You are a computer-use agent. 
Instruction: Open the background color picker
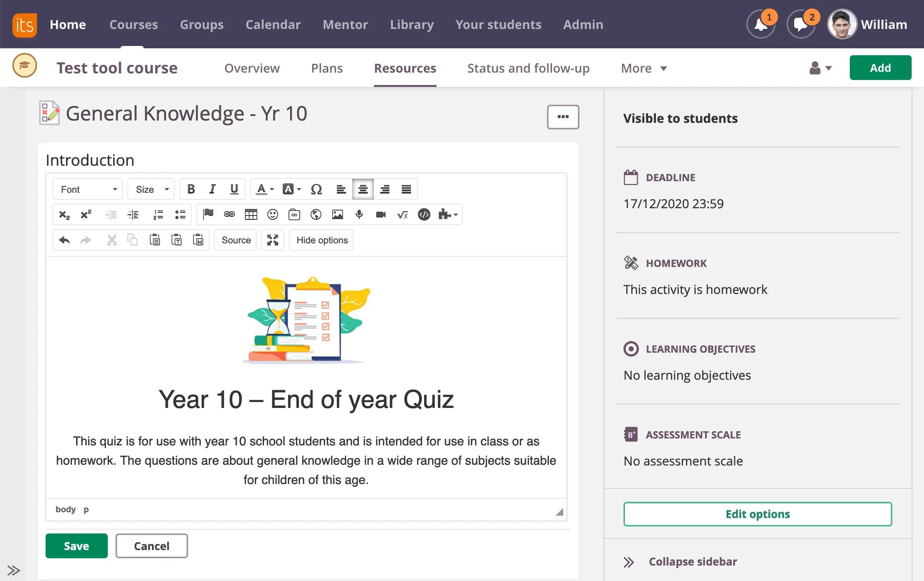tap(291, 189)
